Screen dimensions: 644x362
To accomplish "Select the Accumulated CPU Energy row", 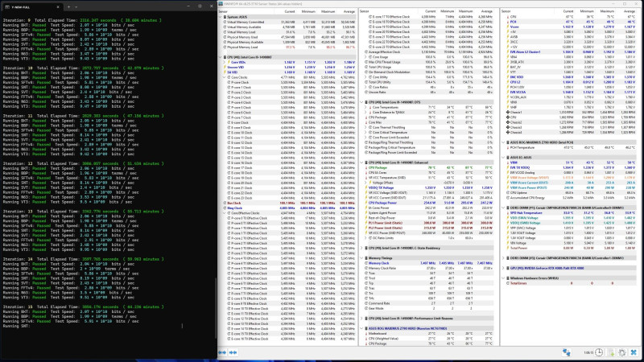I will (570, 198).
